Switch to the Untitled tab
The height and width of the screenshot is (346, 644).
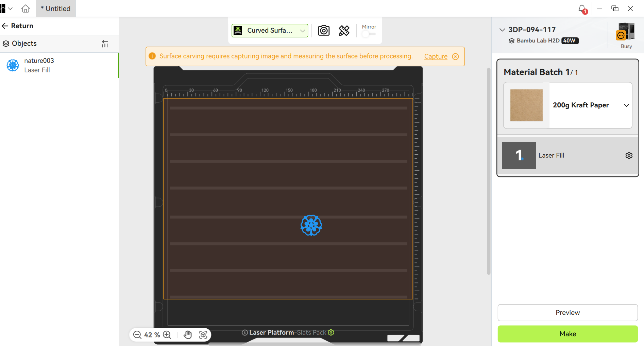pos(56,8)
